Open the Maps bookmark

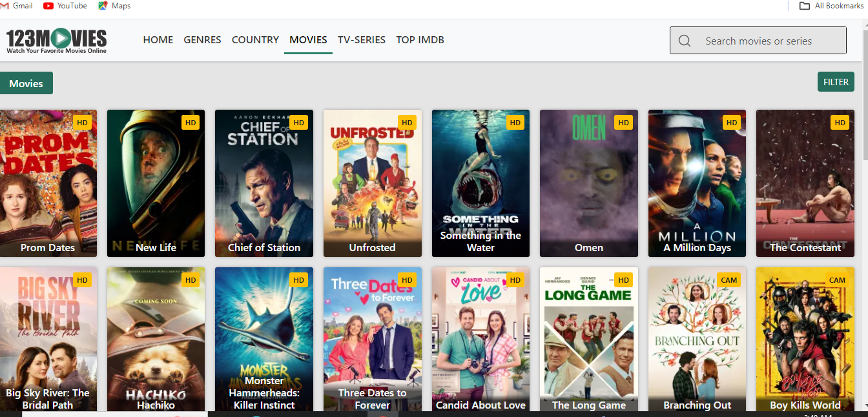(114, 6)
